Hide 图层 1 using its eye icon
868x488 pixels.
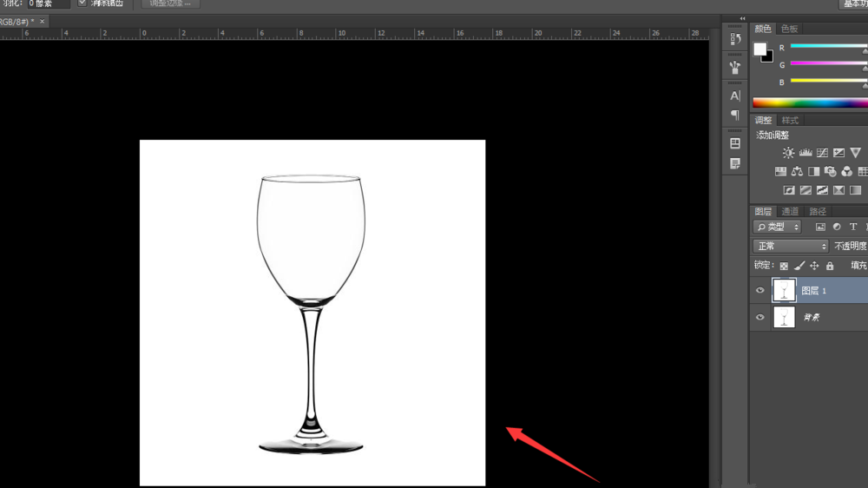click(760, 291)
